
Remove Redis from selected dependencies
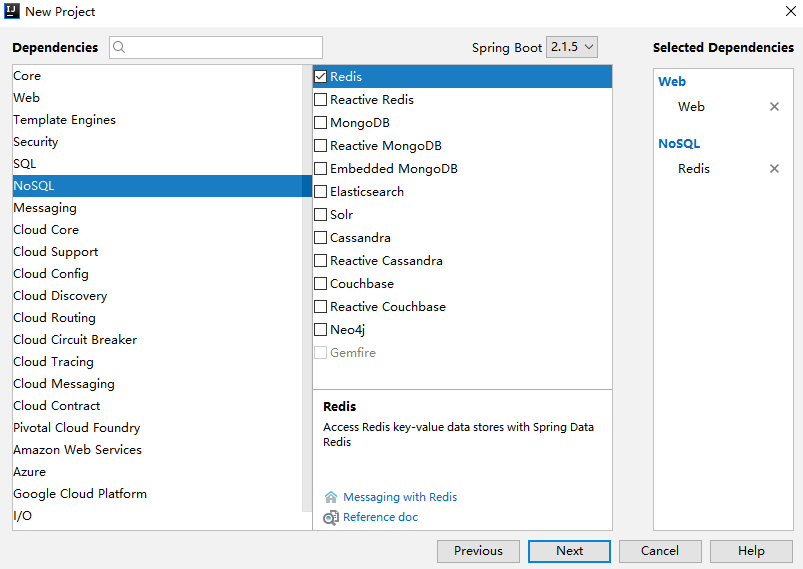point(774,169)
